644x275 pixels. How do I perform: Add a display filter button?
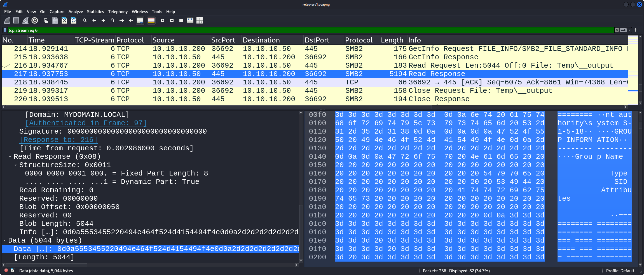[635, 30]
